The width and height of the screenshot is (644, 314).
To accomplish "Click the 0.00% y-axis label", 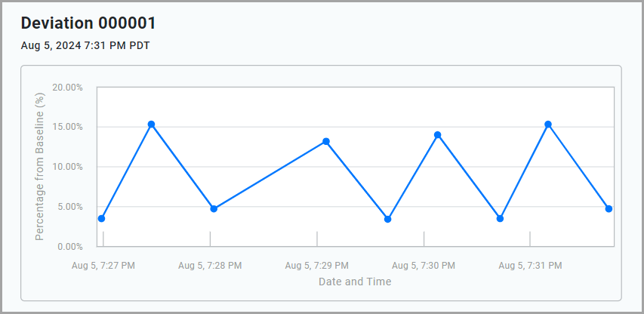I will pyautogui.click(x=69, y=247).
